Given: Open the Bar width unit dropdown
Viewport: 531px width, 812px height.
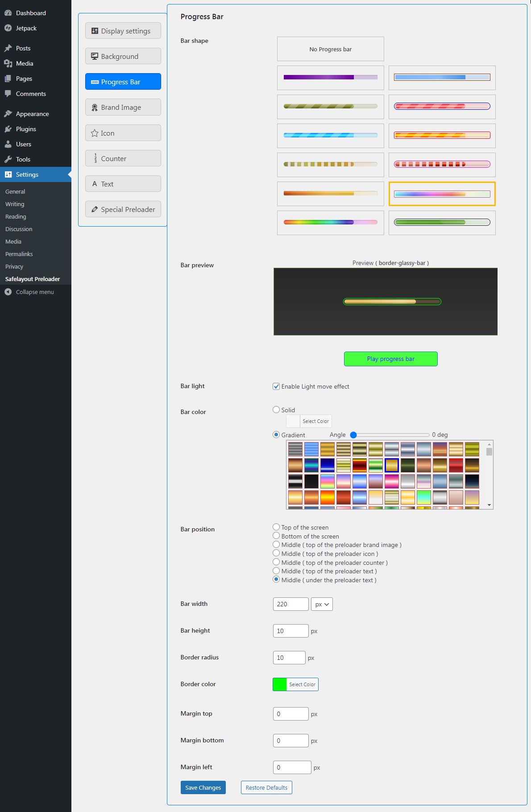Looking at the screenshot, I should point(322,604).
